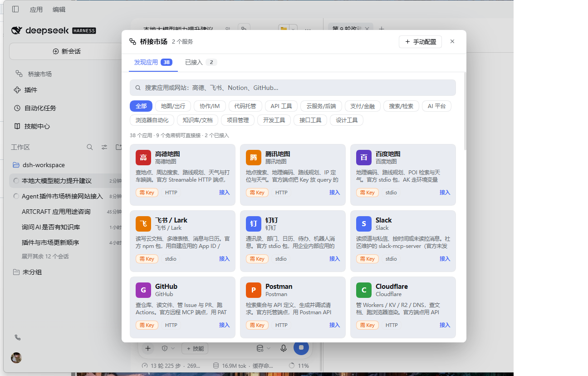Expand 展开其余 12 个会话
588x376 pixels.
click(x=45, y=256)
